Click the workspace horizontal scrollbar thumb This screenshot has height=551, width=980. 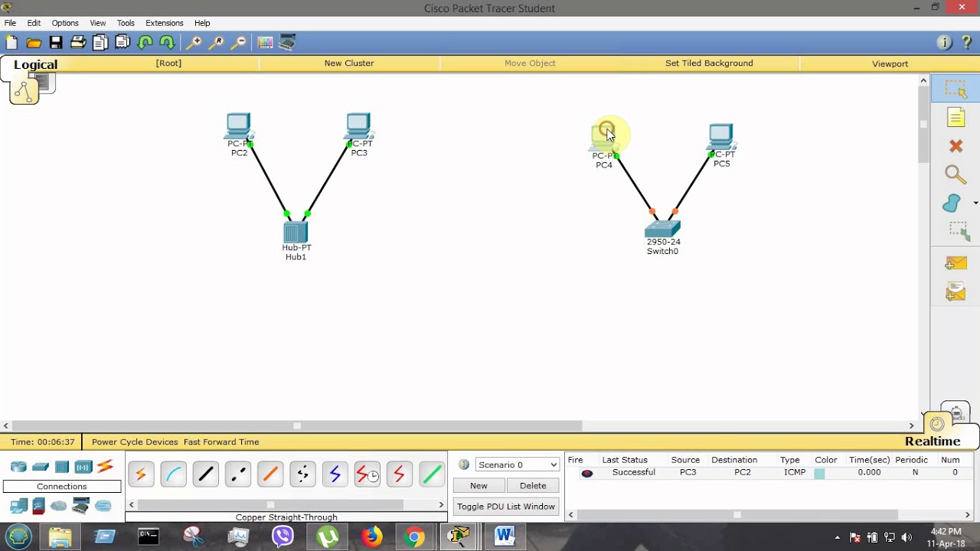pyautogui.click(x=298, y=425)
